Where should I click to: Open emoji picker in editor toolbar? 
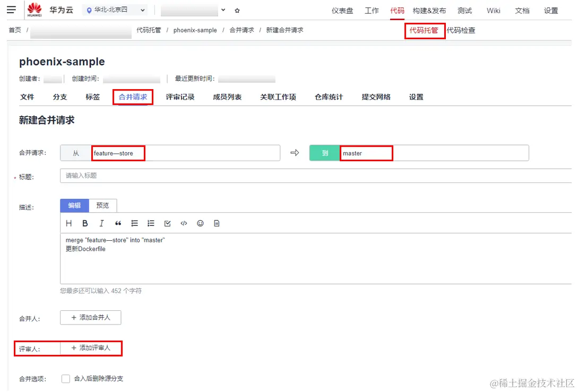pyautogui.click(x=200, y=223)
